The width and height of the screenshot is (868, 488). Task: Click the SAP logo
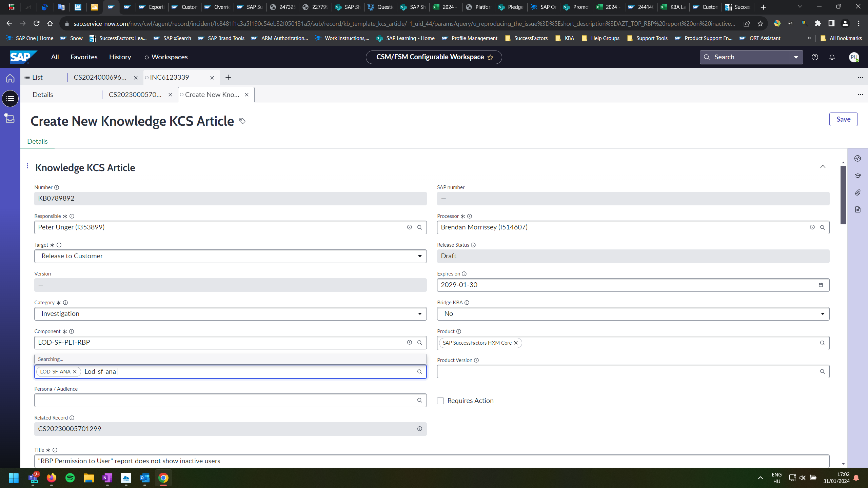(x=23, y=57)
